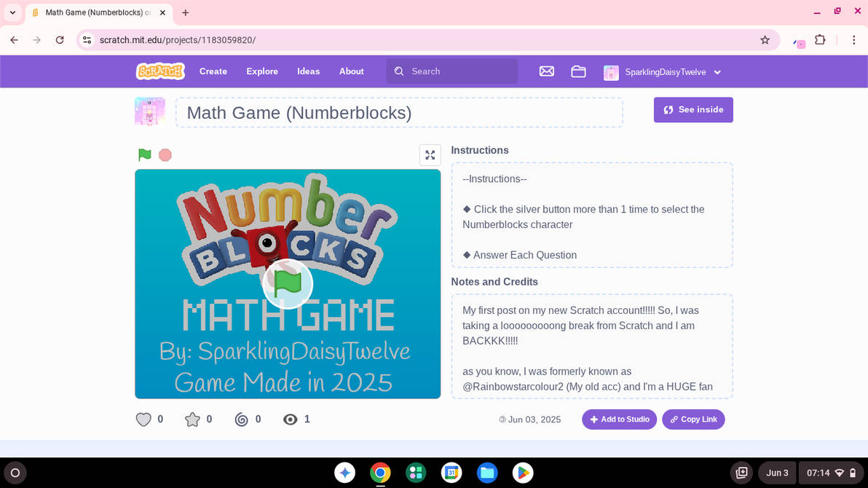Screen dimensions: 868x488
Task: Click the remix spiral count icon
Action: pyautogui.click(x=241, y=420)
